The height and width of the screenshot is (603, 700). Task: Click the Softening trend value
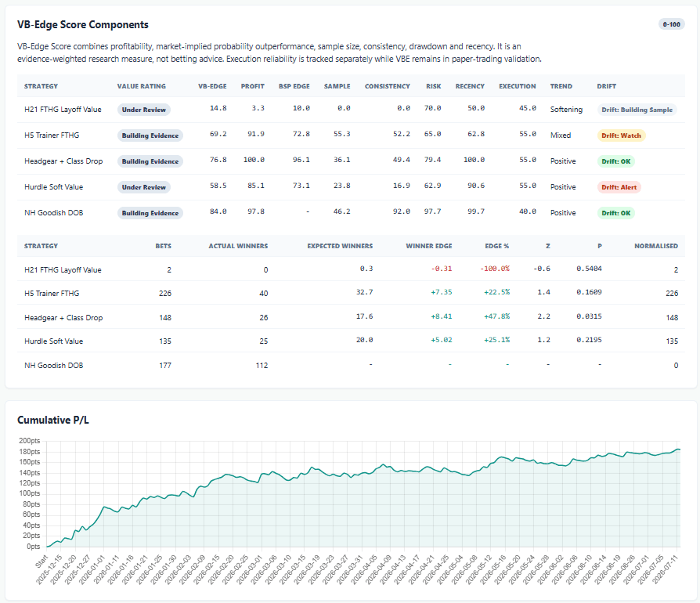tap(566, 110)
